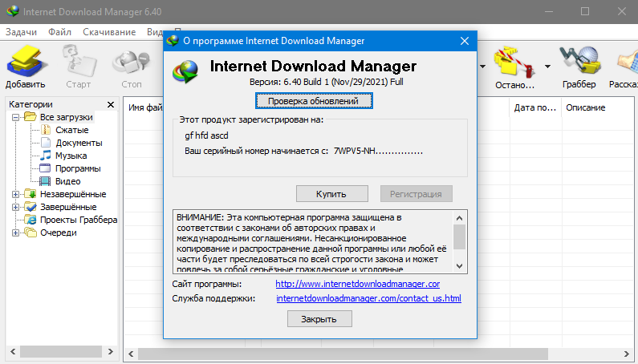Image resolution: width=638 pixels, height=364 pixels.
Task: Expand the Очереди tree node
Action: coord(15,233)
